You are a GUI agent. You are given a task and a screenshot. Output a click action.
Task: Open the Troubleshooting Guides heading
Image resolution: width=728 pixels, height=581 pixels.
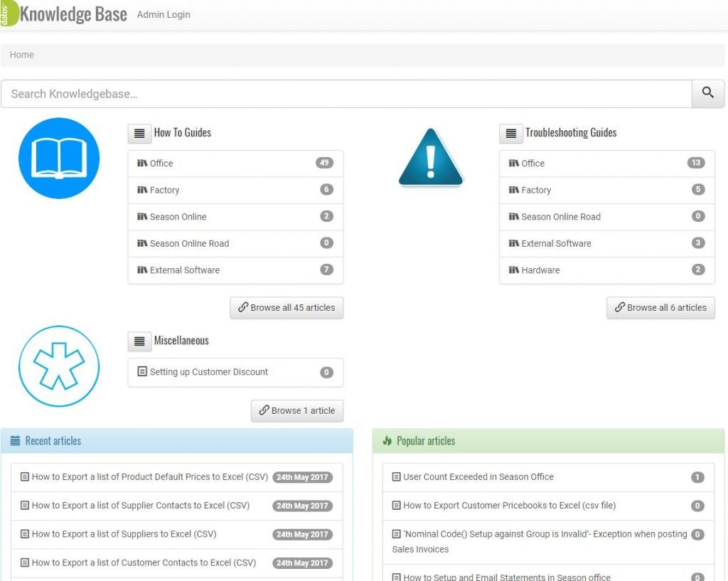[571, 133]
